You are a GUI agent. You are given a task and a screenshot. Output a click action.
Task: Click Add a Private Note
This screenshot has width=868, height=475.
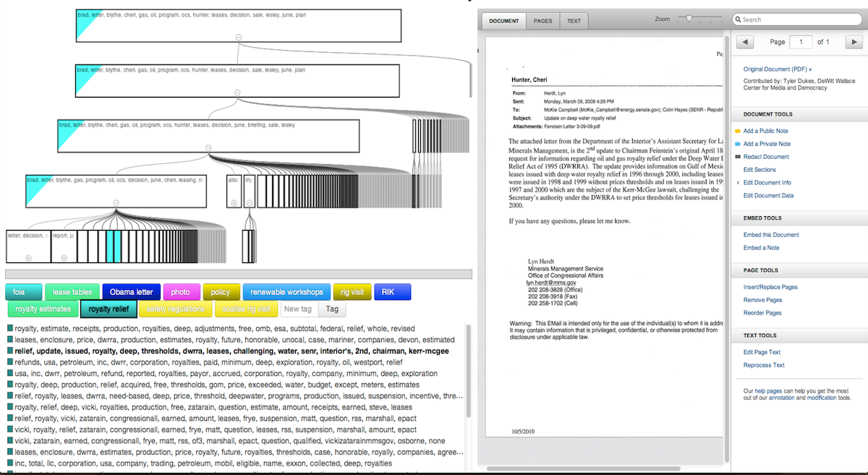[x=767, y=144]
